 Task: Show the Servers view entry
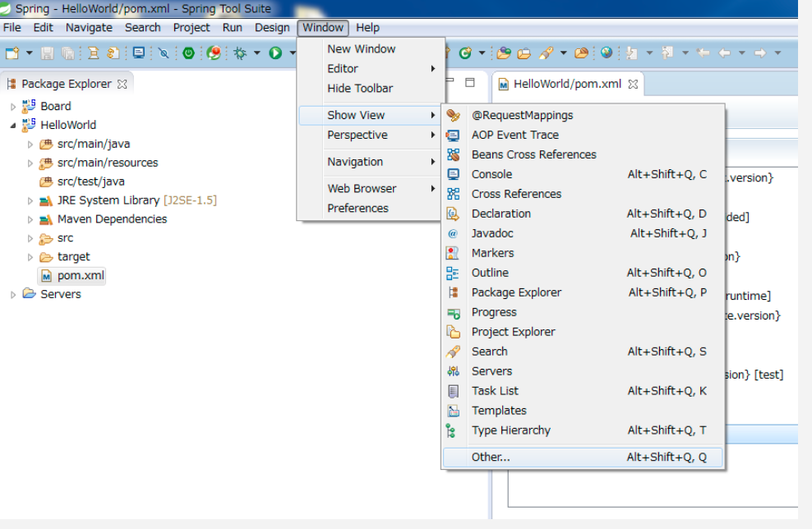(583, 370)
